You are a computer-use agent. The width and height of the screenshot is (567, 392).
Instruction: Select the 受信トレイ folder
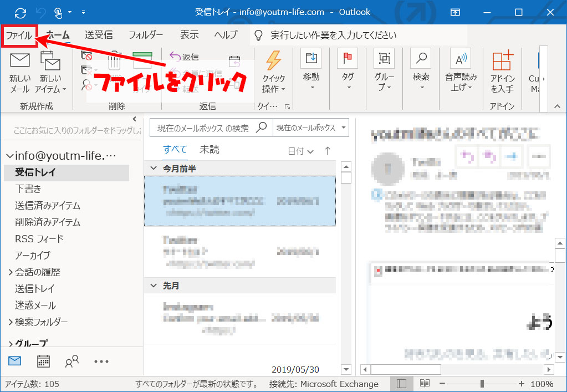click(67, 172)
